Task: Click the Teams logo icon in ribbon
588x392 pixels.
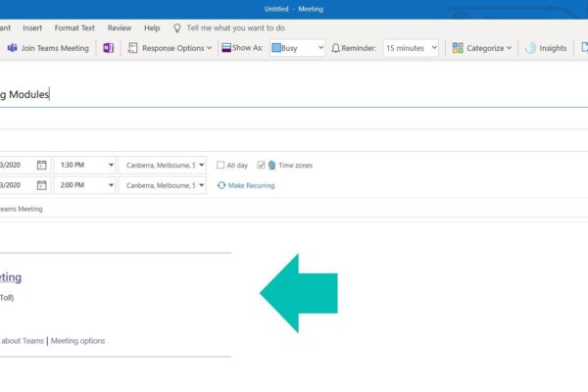Action: (x=13, y=48)
